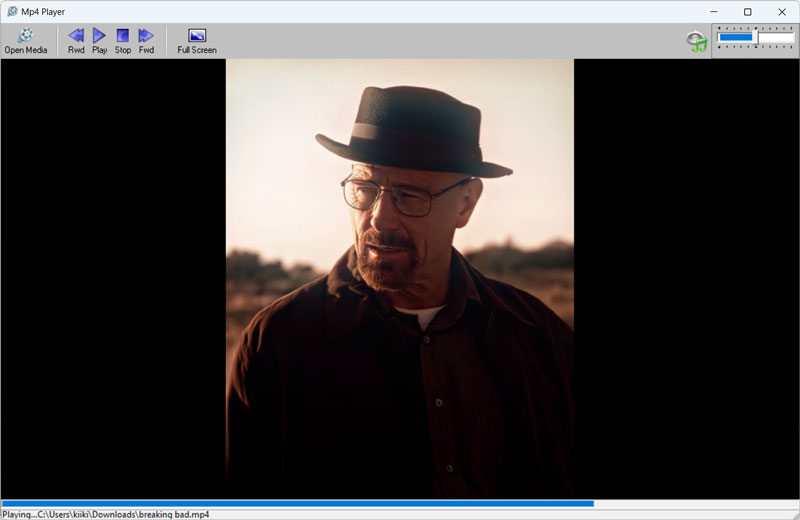Stop the video with the Stop button
The image size is (800, 520).
[x=122, y=41]
